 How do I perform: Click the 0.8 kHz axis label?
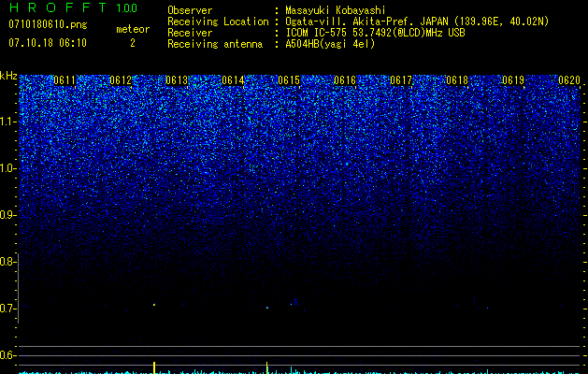pyautogui.click(x=7, y=262)
